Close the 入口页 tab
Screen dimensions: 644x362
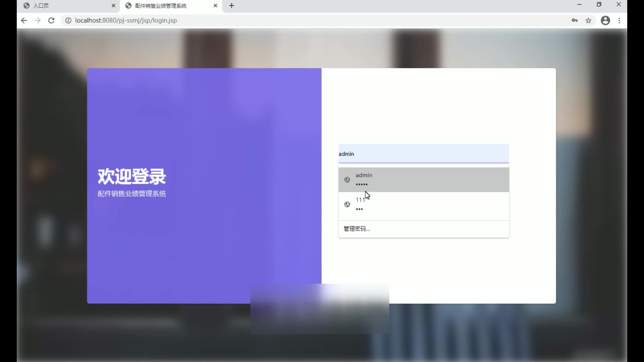113,6
